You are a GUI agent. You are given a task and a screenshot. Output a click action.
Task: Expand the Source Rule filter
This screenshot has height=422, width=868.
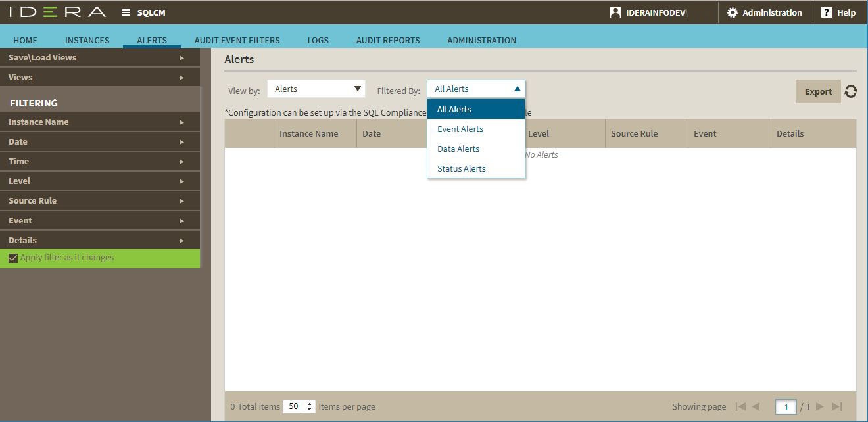tap(100, 200)
